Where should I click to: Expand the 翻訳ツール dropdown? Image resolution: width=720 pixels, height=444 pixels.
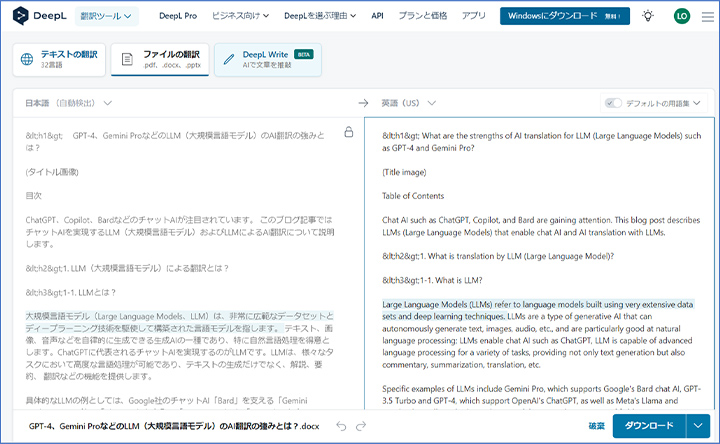107,16
